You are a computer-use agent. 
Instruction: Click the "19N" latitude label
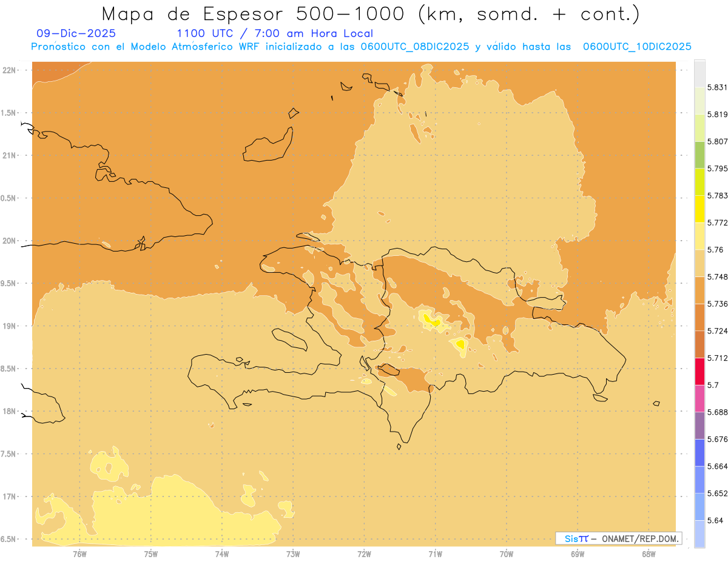(10, 326)
